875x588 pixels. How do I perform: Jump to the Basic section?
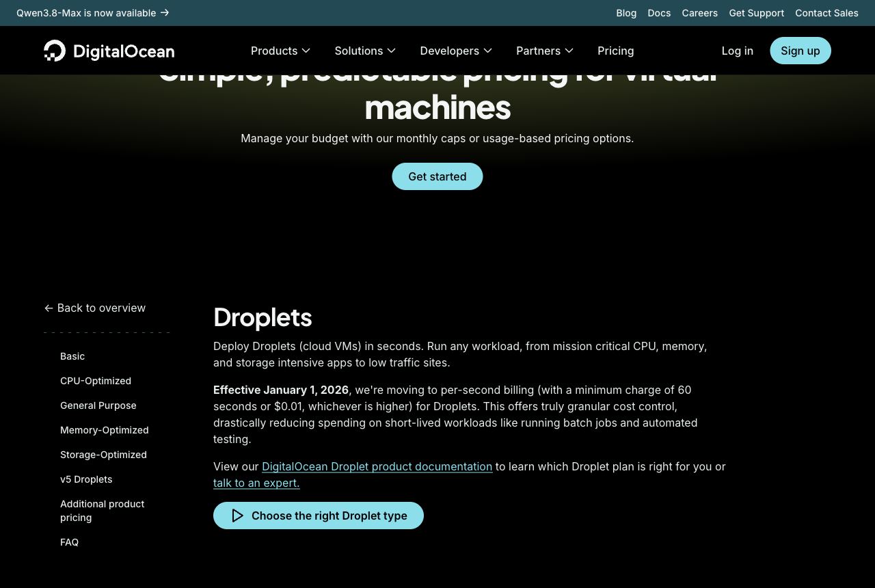click(x=72, y=356)
